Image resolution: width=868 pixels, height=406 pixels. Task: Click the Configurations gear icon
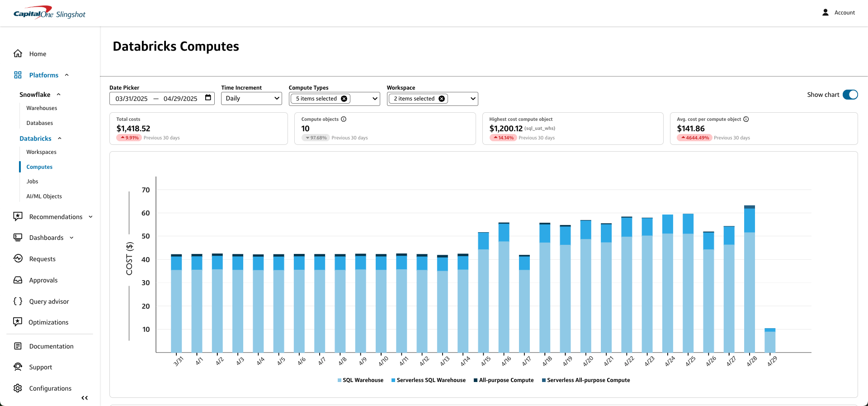pos(18,388)
